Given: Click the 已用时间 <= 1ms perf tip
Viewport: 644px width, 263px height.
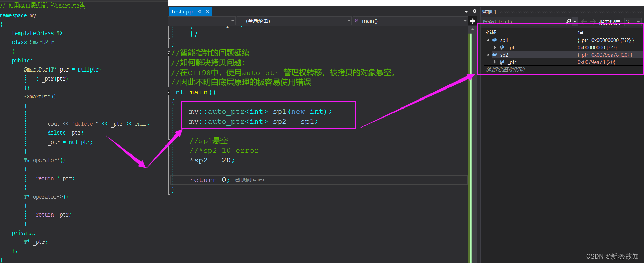Looking at the screenshot, I should pos(249,180).
